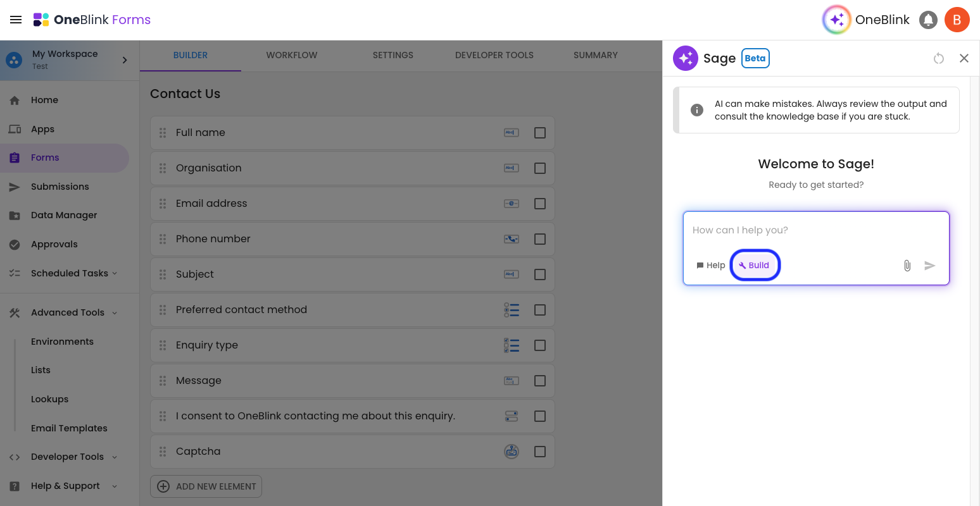Click the Help & Support question icon

click(x=15, y=486)
